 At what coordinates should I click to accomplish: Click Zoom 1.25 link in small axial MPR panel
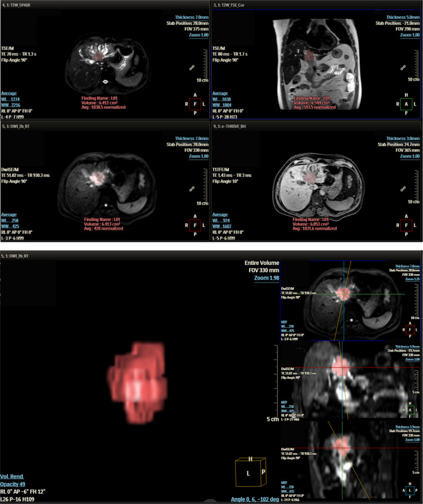tap(412, 279)
